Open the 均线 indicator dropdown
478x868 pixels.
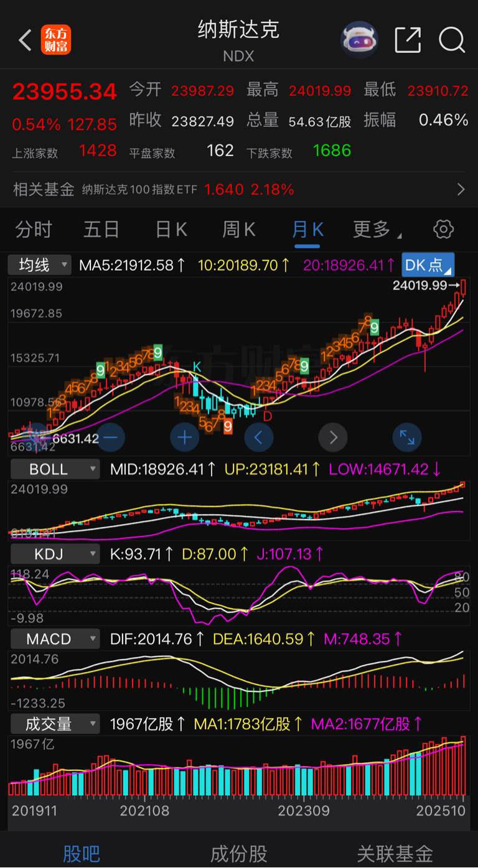click(x=40, y=265)
